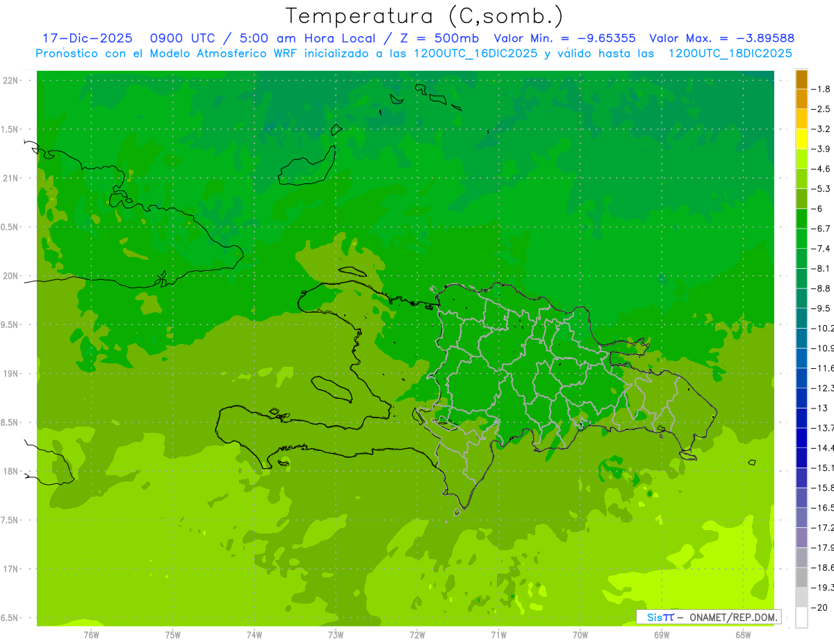This screenshot has width=834, height=644.
Task: Click the "71W" longitude label
Action: [x=498, y=635]
